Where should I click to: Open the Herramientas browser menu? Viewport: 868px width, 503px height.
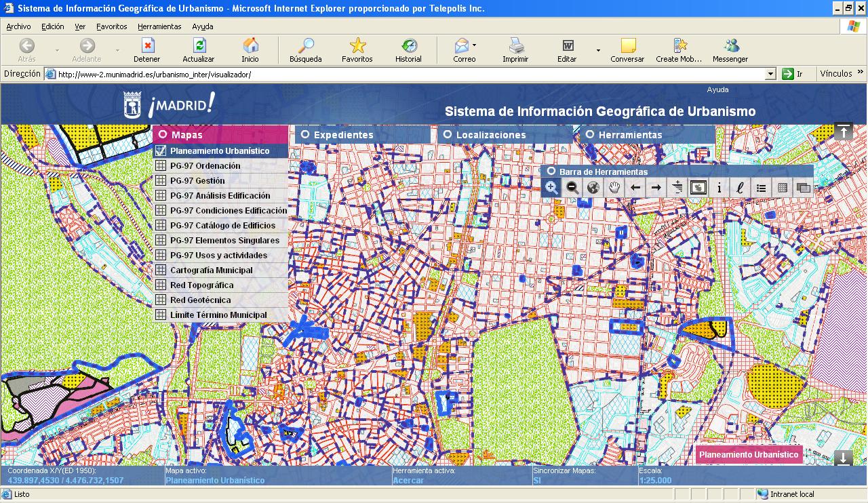click(x=159, y=26)
